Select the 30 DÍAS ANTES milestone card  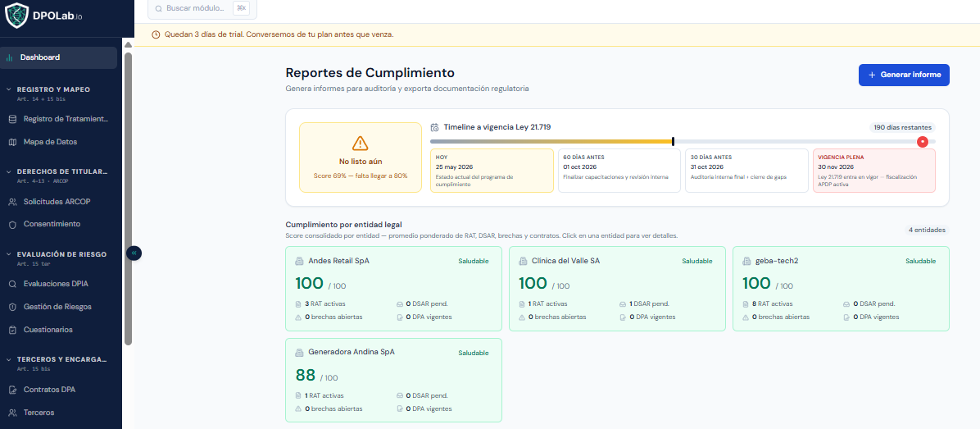(x=746, y=170)
